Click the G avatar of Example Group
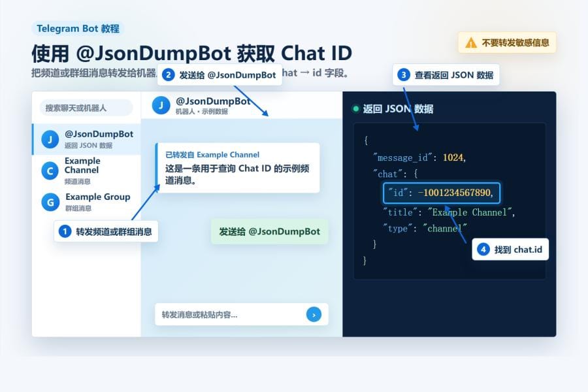This screenshot has width=588, height=392. coord(50,202)
